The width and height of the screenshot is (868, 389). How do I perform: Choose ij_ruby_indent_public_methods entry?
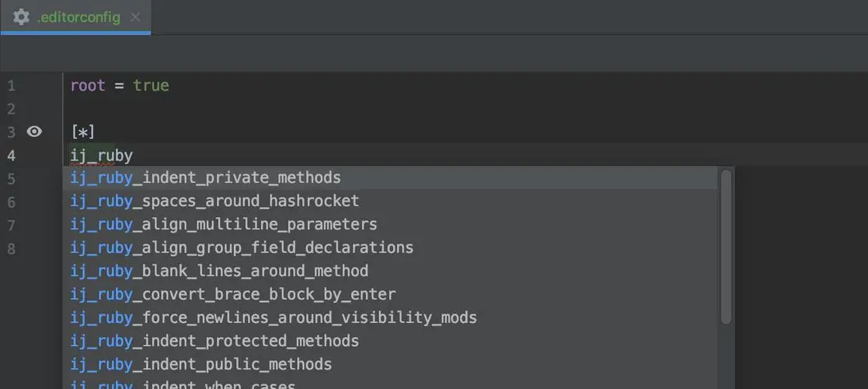coord(390,364)
